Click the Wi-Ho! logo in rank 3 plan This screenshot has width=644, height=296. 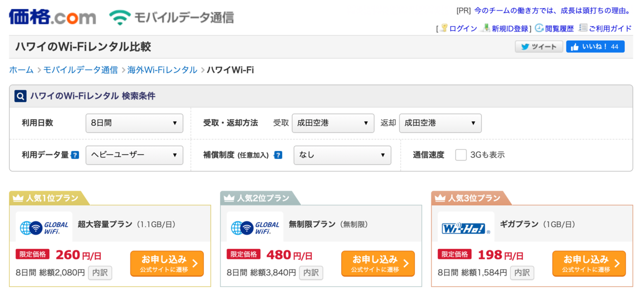[466, 228]
